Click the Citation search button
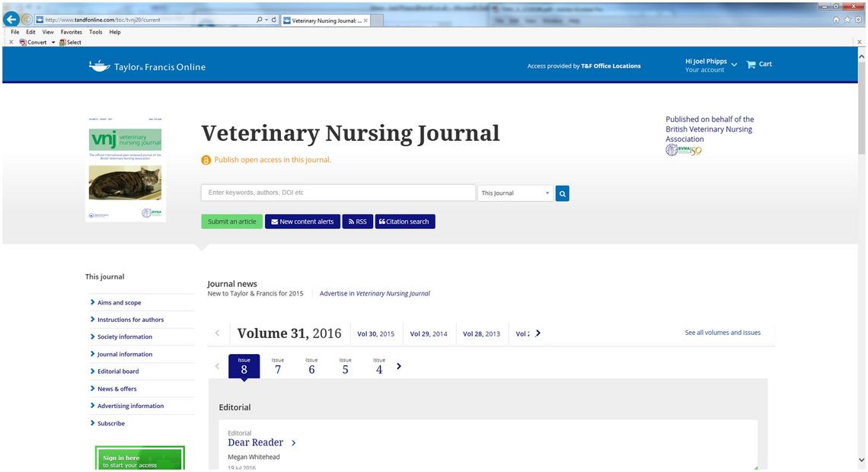868x472 pixels. pyautogui.click(x=405, y=222)
